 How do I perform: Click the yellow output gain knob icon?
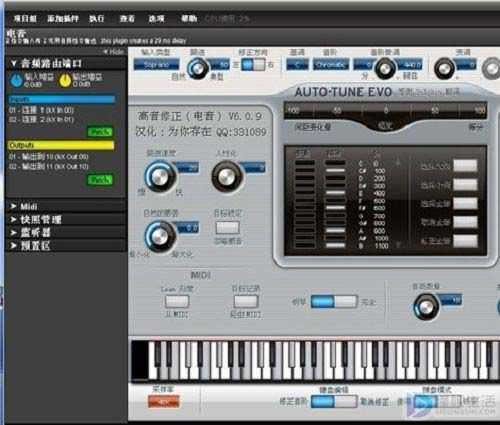click(65, 80)
